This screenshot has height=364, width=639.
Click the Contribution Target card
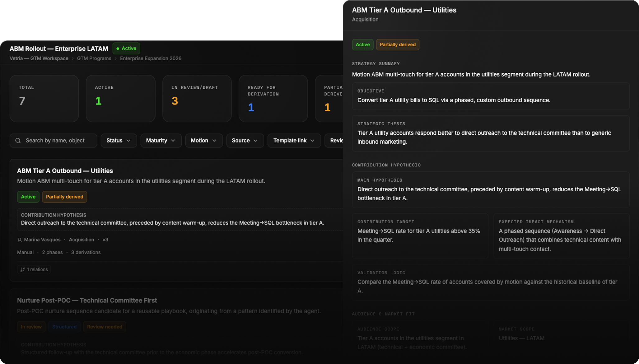tap(420, 236)
